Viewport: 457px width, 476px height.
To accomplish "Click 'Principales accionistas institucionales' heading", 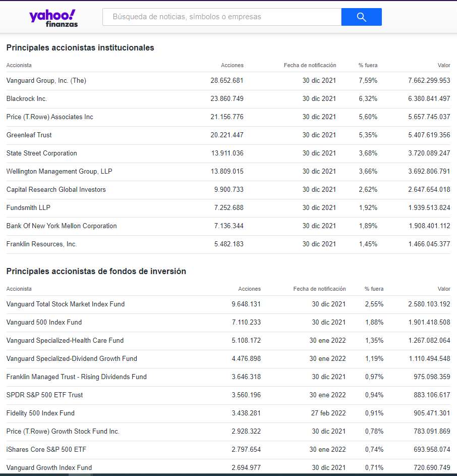I will click(80, 48).
